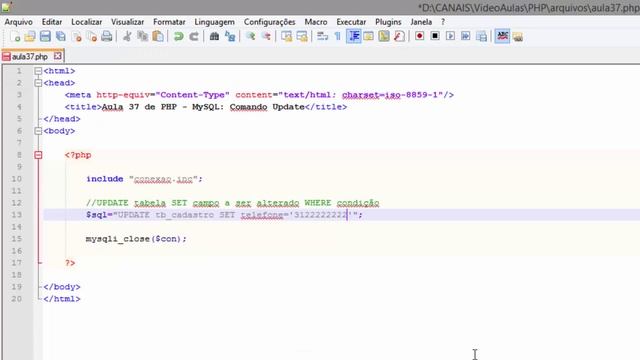
Task: Zoom in with the magnifier plus icon
Action: point(251,37)
